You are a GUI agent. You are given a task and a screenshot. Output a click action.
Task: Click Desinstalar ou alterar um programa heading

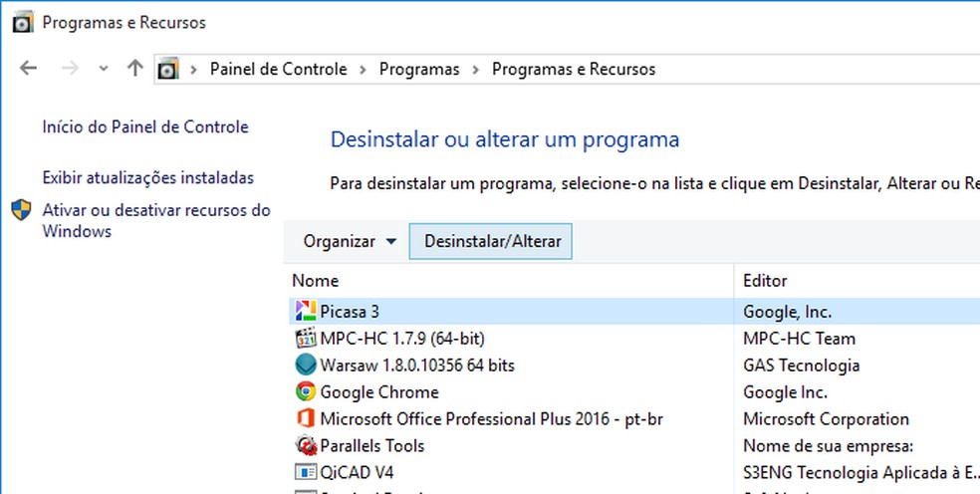pos(504,138)
